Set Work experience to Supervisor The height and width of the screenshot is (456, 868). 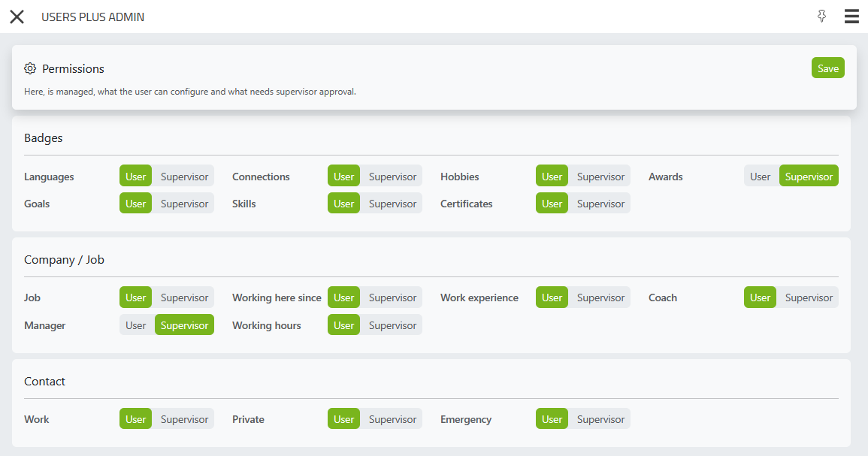(600, 297)
